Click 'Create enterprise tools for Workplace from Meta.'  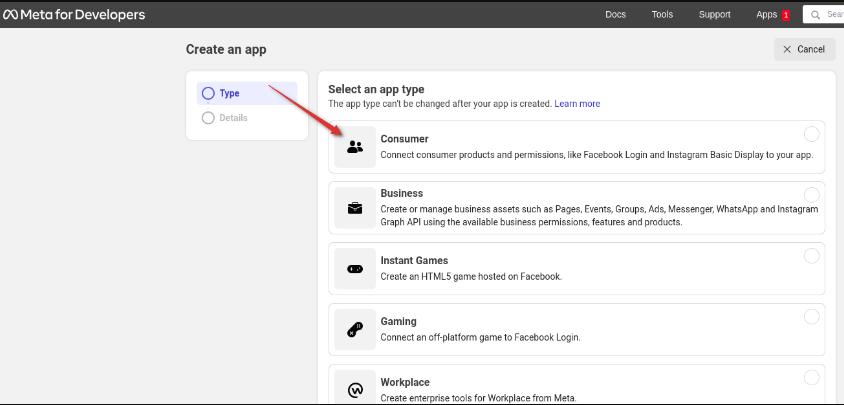point(479,399)
